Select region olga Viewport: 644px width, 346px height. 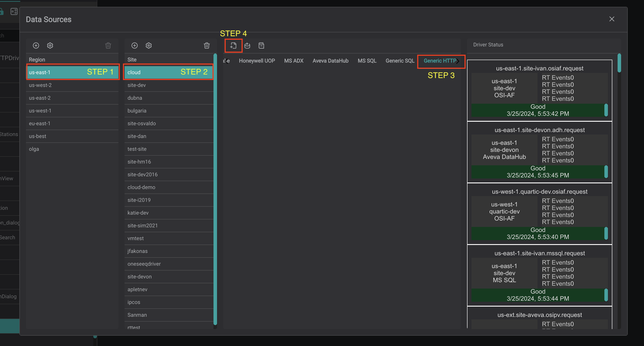click(x=72, y=149)
